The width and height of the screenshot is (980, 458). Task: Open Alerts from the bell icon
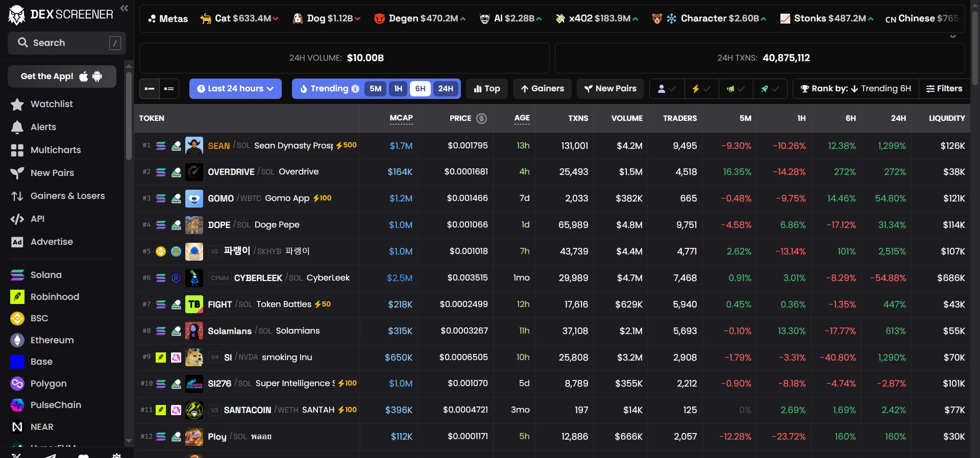pyautogui.click(x=17, y=127)
